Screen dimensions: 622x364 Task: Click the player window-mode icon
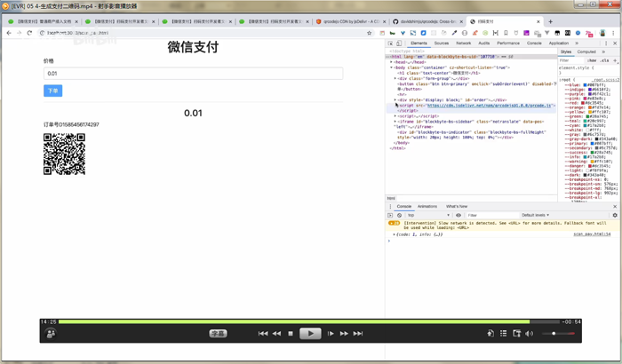516,334
